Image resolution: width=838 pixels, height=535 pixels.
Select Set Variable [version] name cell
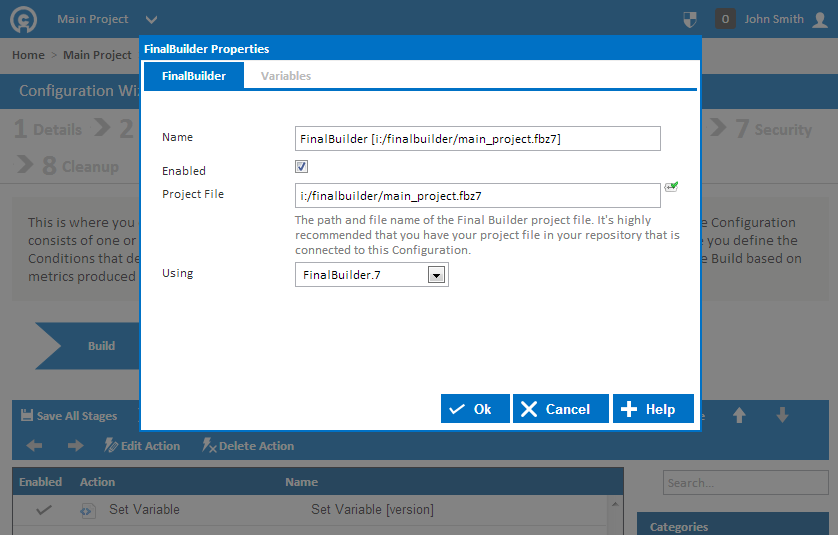click(x=373, y=509)
